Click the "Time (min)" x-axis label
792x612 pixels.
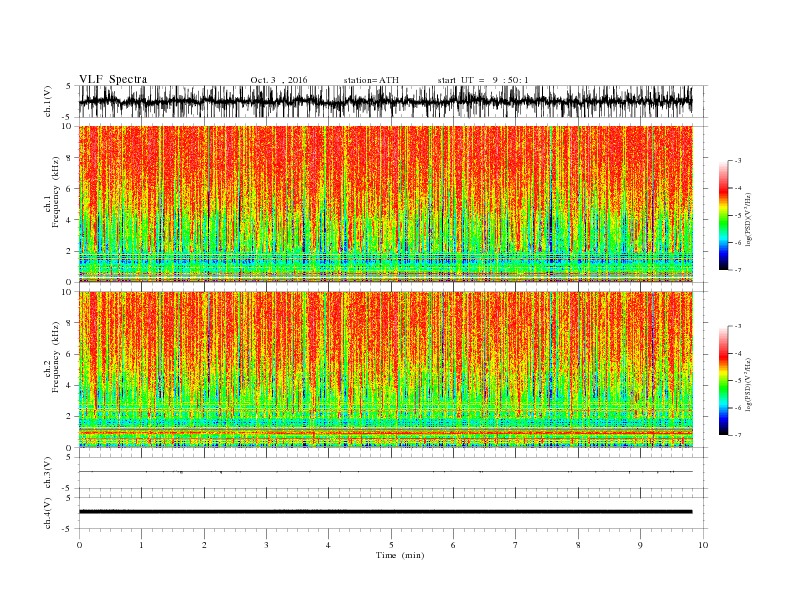[x=400, y=555]
